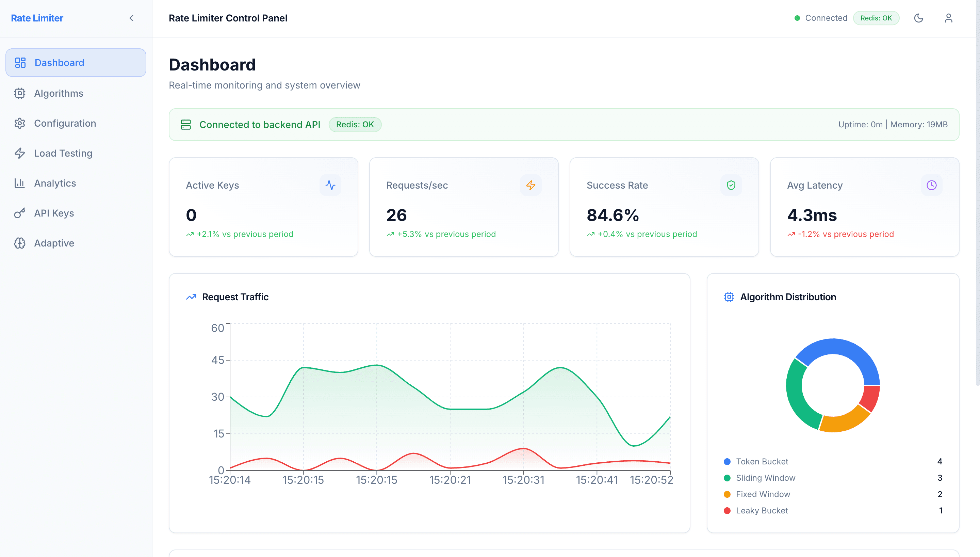Open the user profile icon
The height and width of the screenshot is (557, 980).
point(948,18)
